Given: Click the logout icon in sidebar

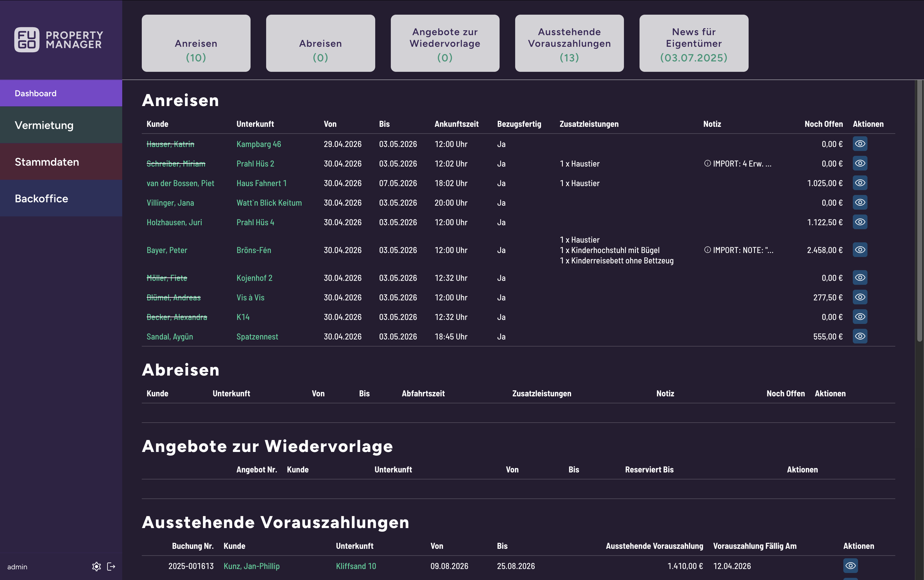Looking at the screenshot, I should pyautogui.click(x=111, y=567).
